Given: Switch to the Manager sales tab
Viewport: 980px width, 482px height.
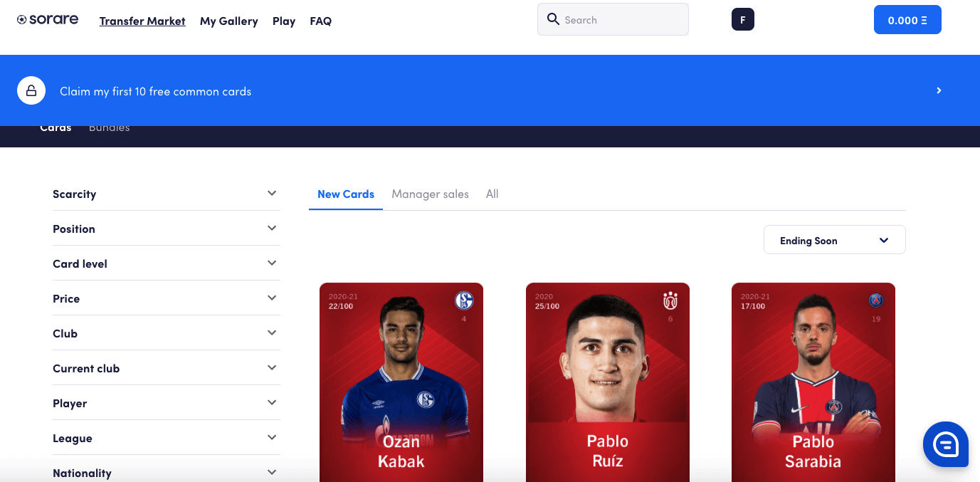Looking at the screenshot, I should (430, 194).
